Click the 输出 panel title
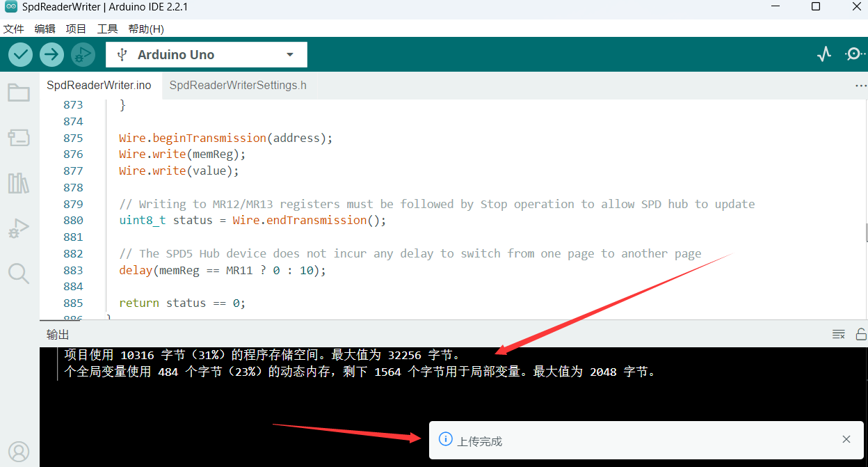 pyautogui.click(x=58, y=335)
